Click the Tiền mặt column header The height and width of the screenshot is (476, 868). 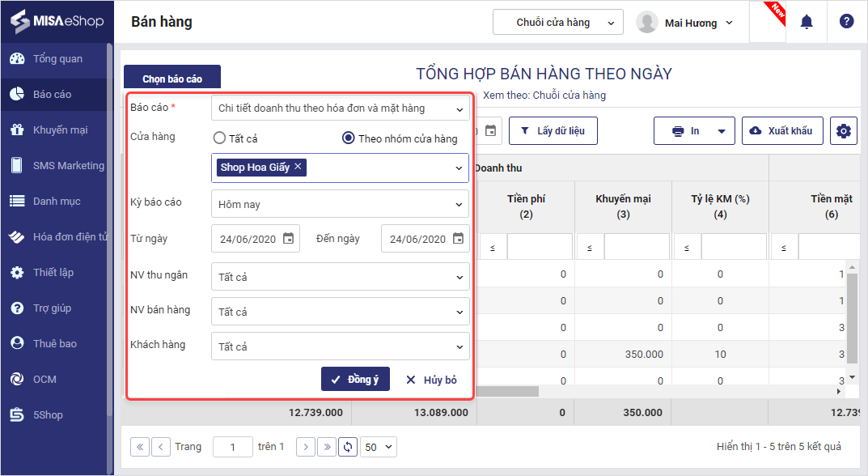point(831,206)
